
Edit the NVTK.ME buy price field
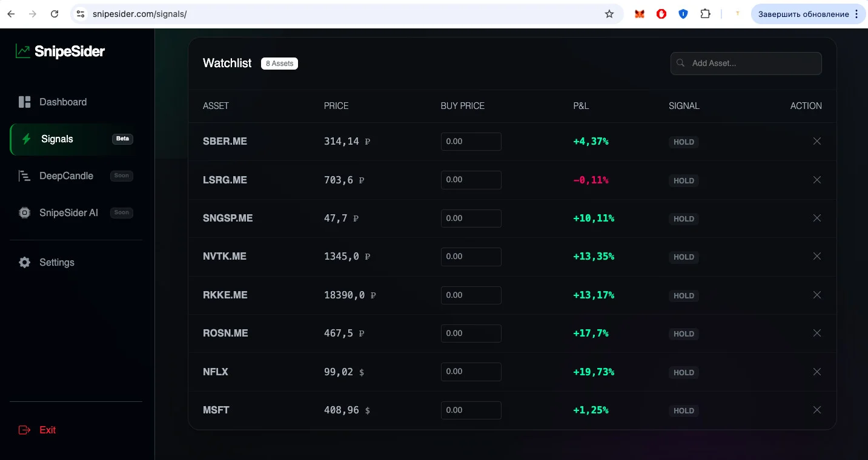point(471,257)
